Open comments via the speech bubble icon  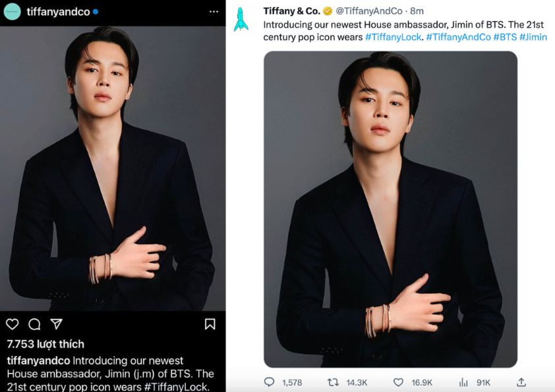pyautogui.click(x=34, y=323)
